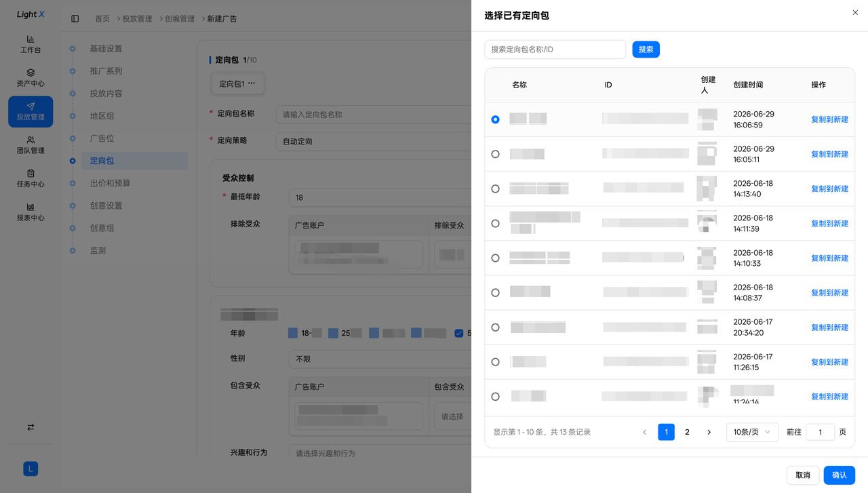This screenshot has width=868, height=493.
Task: Go to 监测 step
Action: point(98,250)
